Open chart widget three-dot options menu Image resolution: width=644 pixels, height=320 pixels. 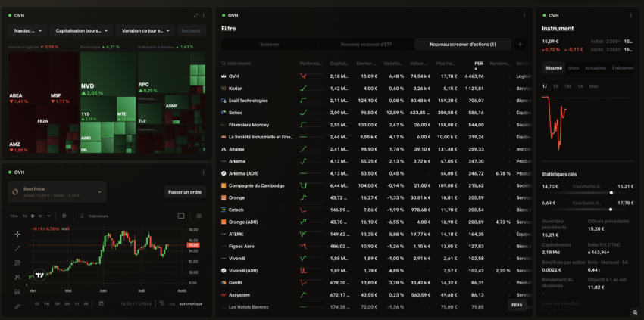(203, 172)
